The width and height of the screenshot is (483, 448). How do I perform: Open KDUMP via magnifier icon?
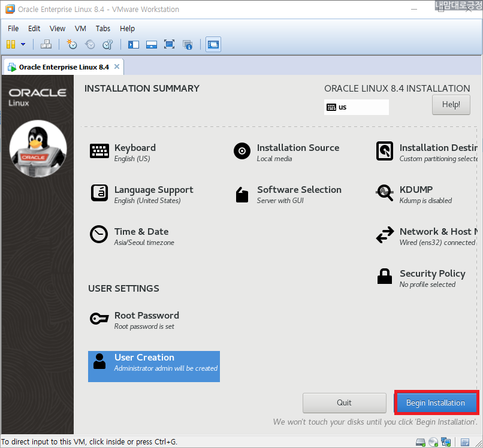pyautogui.click(x=385, y=193)
